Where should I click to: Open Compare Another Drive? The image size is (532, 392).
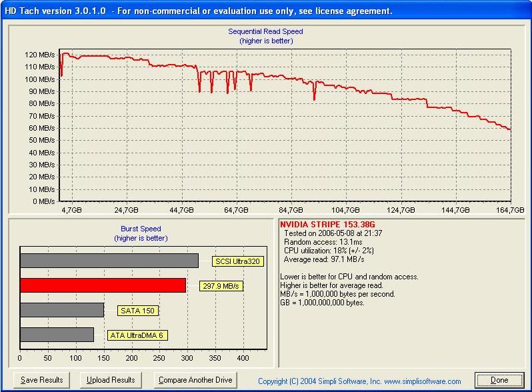pos(195,380)
